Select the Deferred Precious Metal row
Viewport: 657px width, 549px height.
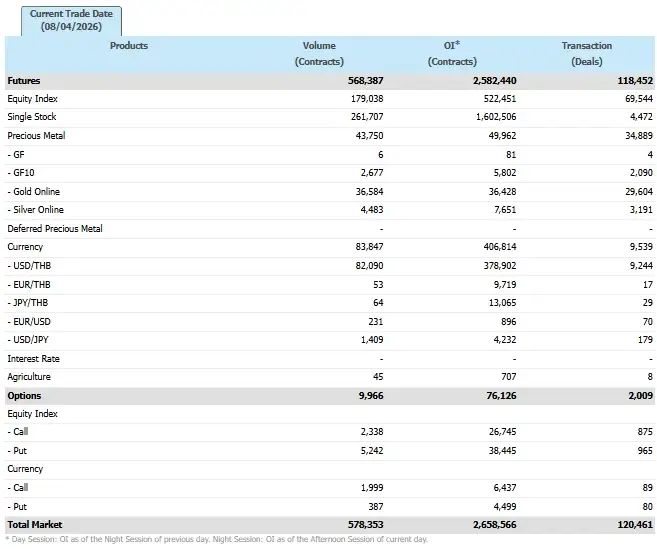(x=55, y=228)
